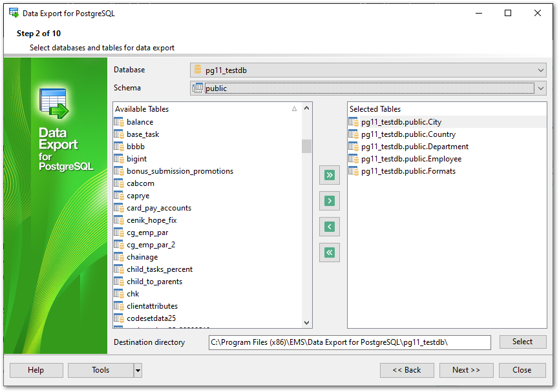Select card_pay_accounts table
Screen dimensions: 559x392
(159, 208)
